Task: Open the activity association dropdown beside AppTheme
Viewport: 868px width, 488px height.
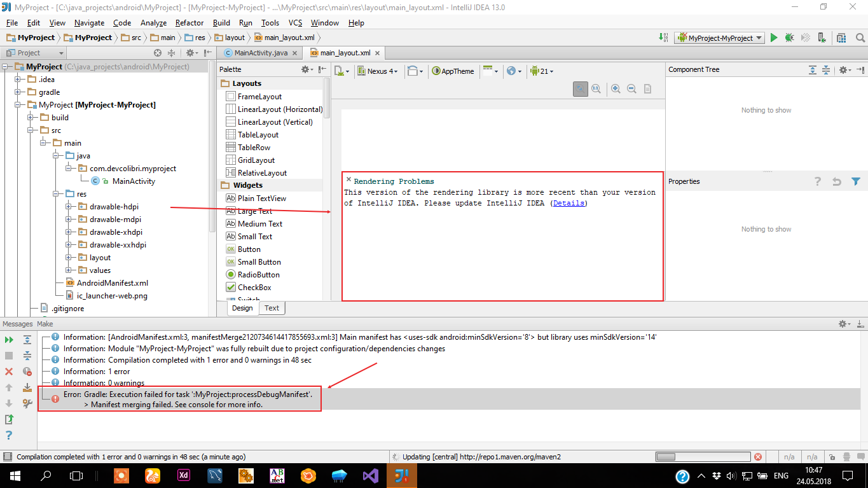Action: (x=491, y=71)
